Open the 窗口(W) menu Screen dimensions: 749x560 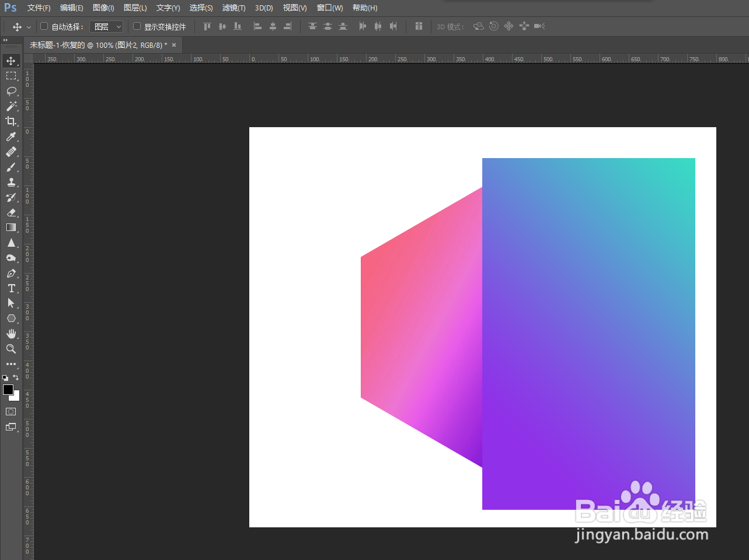330,8
